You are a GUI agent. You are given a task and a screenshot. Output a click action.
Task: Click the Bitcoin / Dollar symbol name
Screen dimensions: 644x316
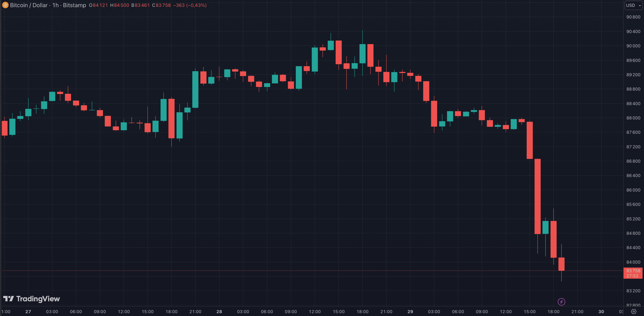28,5
